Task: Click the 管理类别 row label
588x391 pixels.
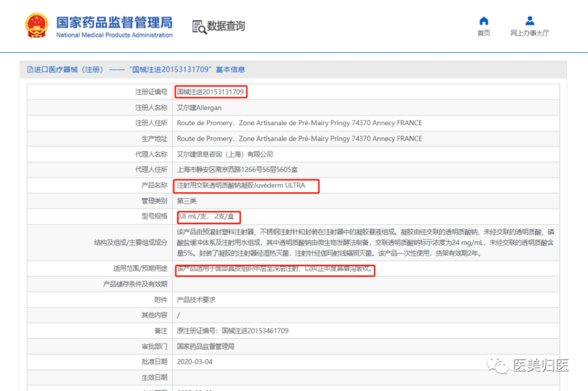Action: 154,201
